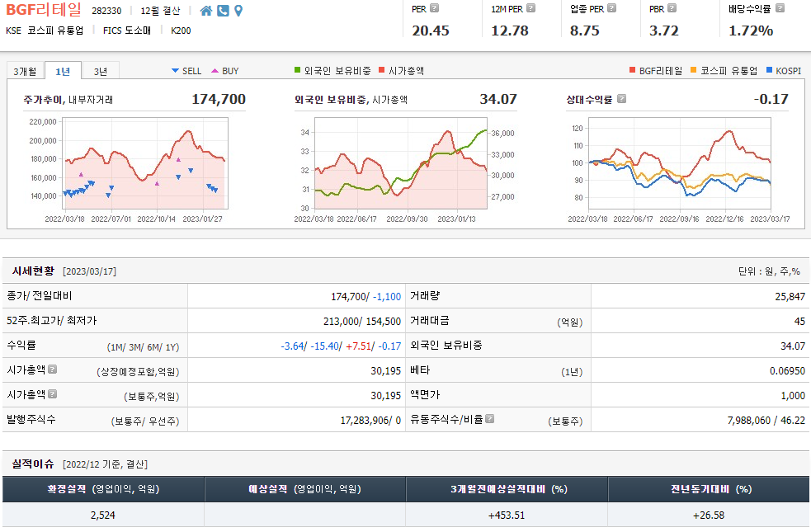Click 12M PER value 12.78

(510, 31)
